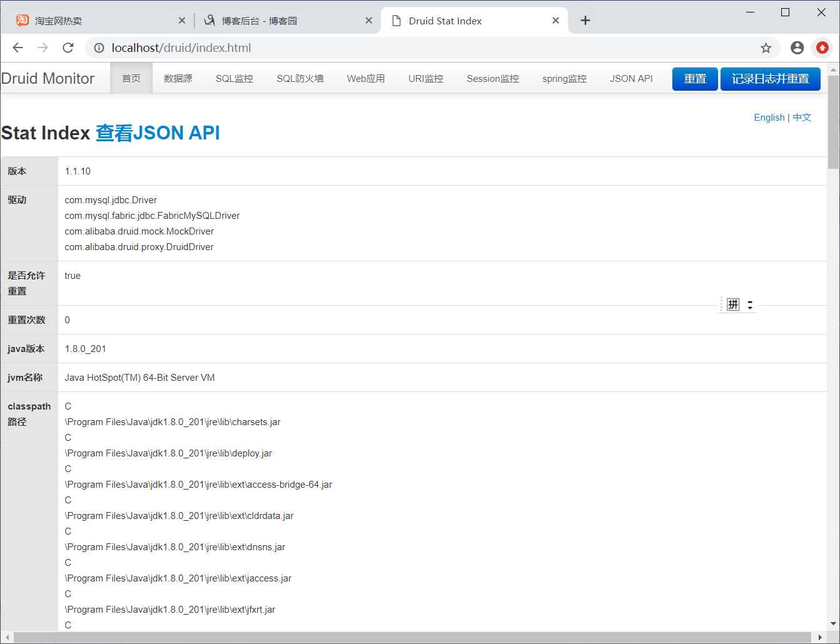840x644 pixels.
Task: Close the 淘宝网热卖 tab
Action: (182, 21)
